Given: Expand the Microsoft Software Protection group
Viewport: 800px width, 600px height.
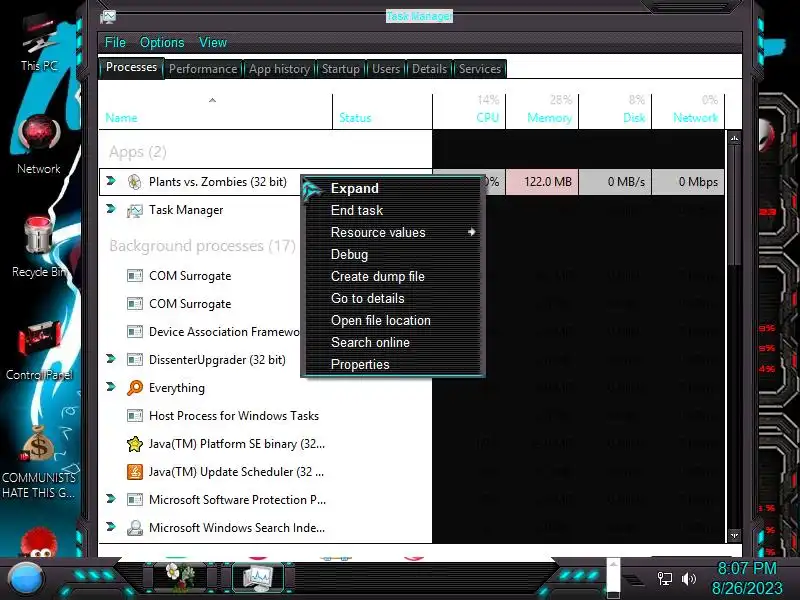Looking at the screenshot, I should click(x=111, y=498).
